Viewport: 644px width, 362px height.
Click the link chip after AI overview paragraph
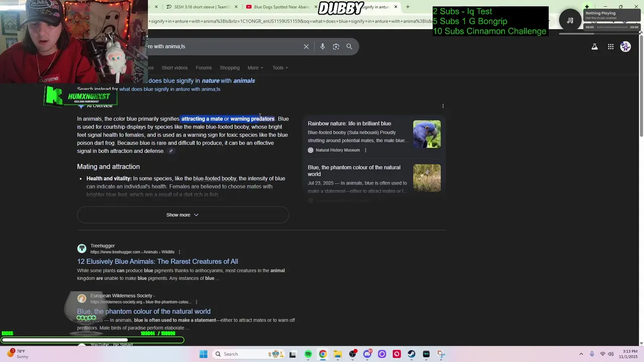click(171, 151)
